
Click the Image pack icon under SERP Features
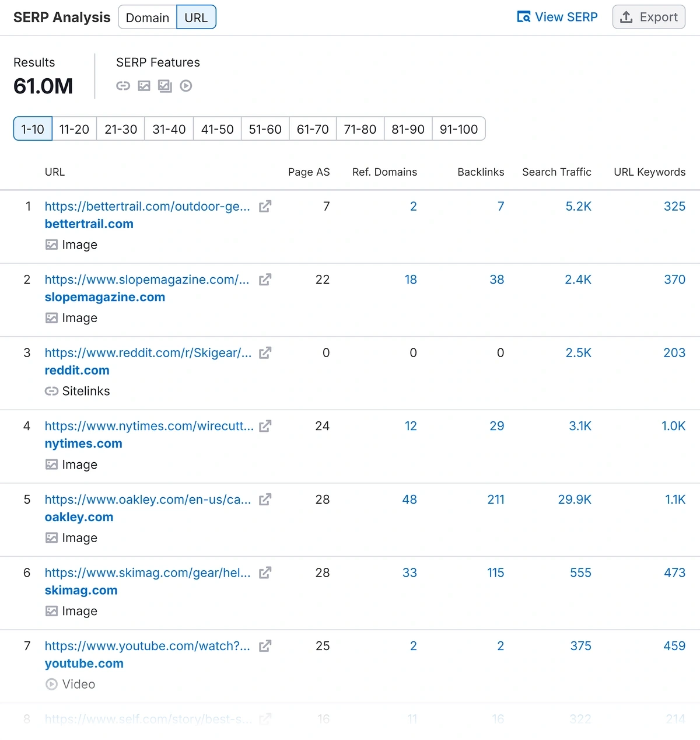pyautogui.click(x=165, y=86)
